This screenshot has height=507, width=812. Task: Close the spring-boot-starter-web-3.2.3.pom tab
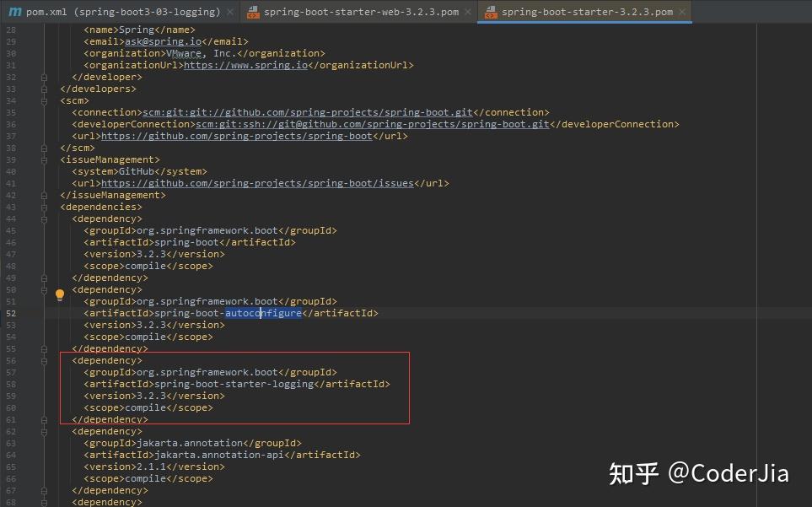[468, 12]
